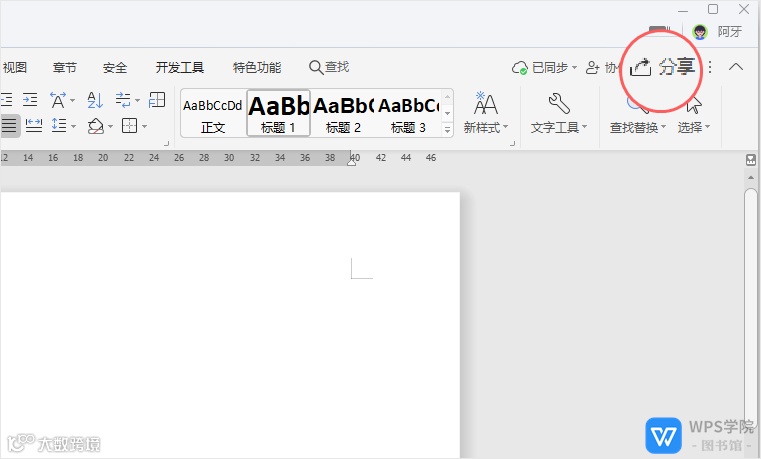Screen dimensions: 761x459
Task: Click the show/hide paragraph marks icon
Action: click(x=123, y=100)
